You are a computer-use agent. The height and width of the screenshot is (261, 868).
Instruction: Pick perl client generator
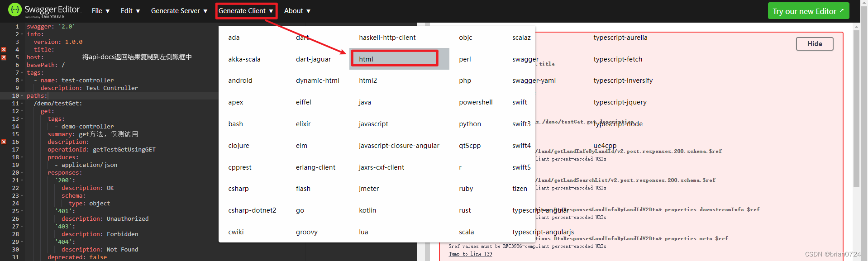(x=465, y=59)
